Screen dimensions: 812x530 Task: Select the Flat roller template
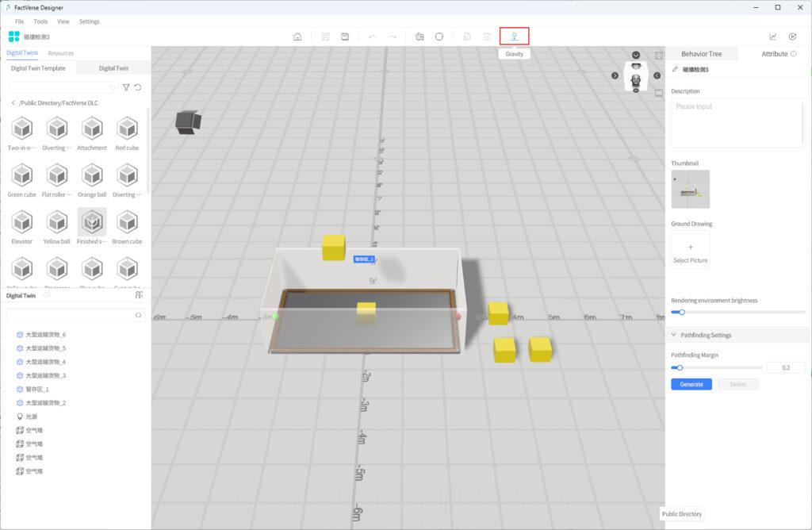coord(57,180)
